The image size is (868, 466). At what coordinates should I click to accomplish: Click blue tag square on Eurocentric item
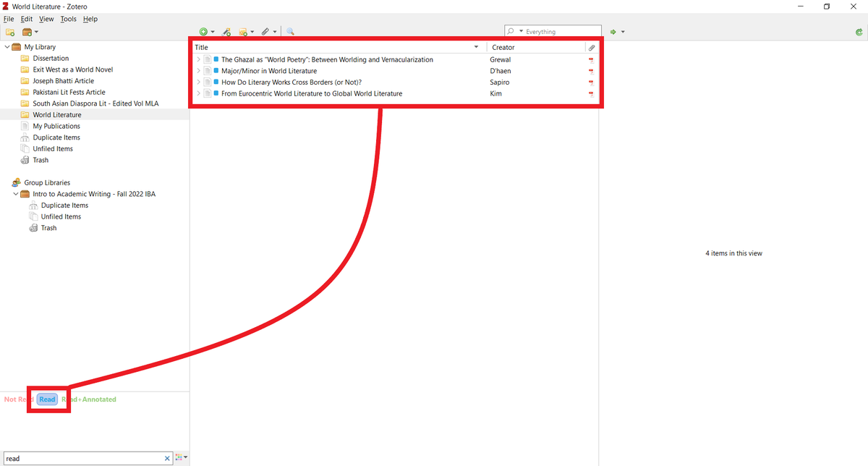coord(216,93)
